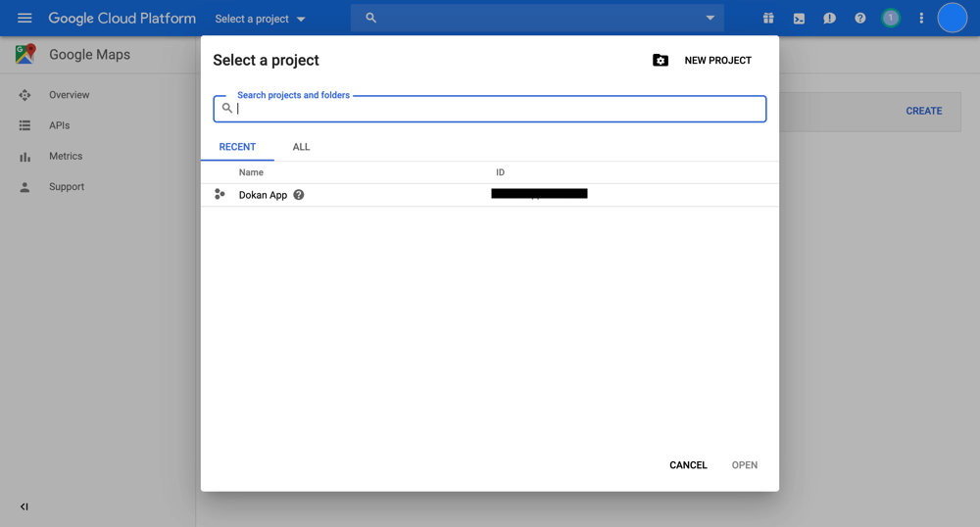Screen dimensions: 980x527
Task: Expand the top search bar dropdown arrow
Action: [x=710, y=18]
